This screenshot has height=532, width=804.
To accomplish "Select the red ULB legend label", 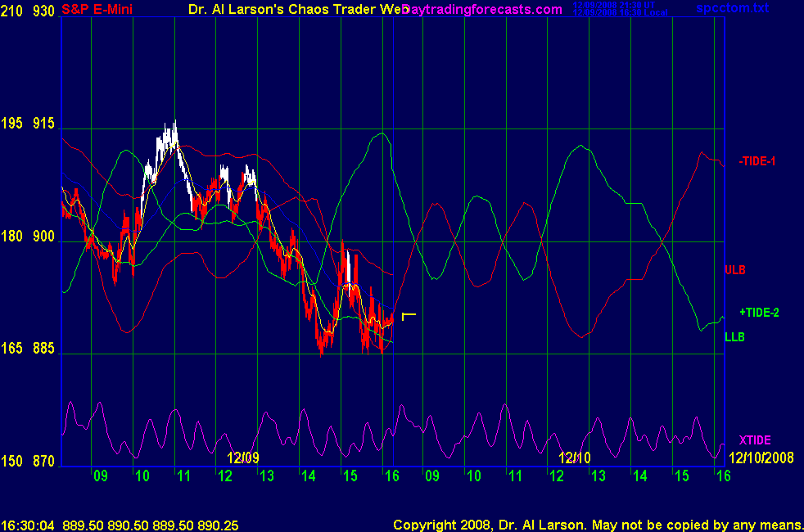I will point(734,269).
